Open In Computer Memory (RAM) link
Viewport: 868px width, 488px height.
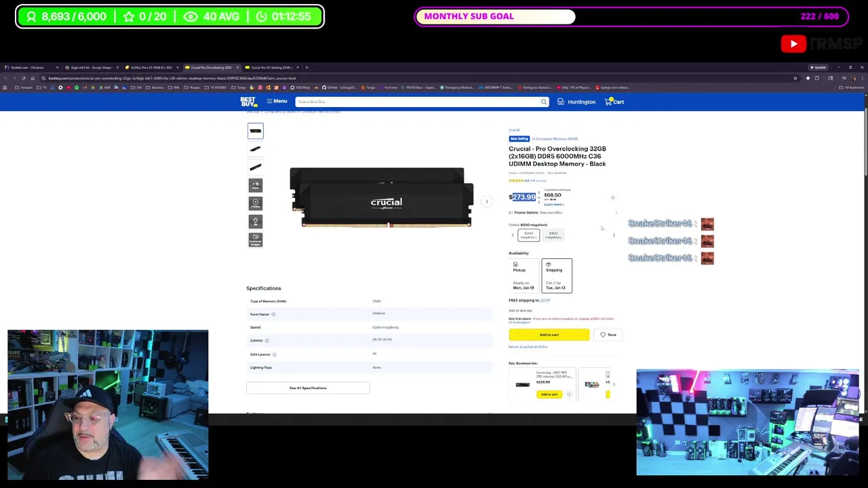[x=555, y=139]
